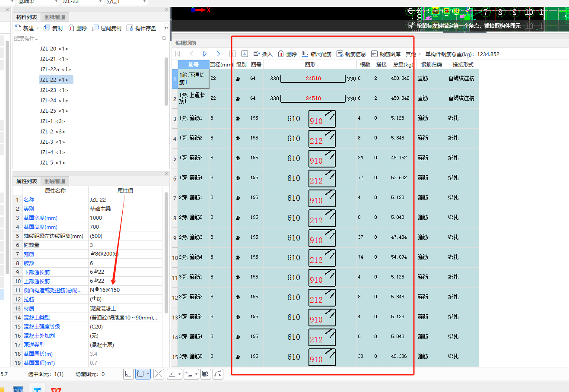Screen dimensions: 569x392
Task: Click 截面宽度(mm) property link
Action: point(41,218)
